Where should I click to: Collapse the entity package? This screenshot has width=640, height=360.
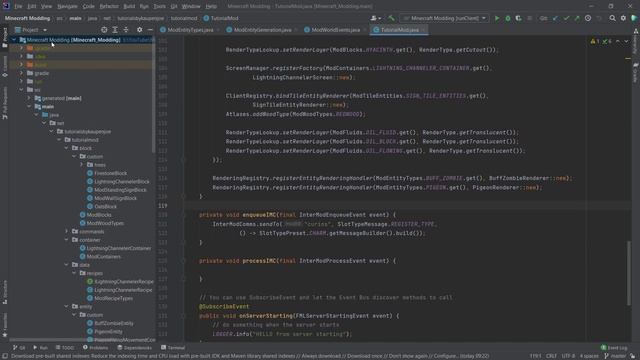pos(67,307)
